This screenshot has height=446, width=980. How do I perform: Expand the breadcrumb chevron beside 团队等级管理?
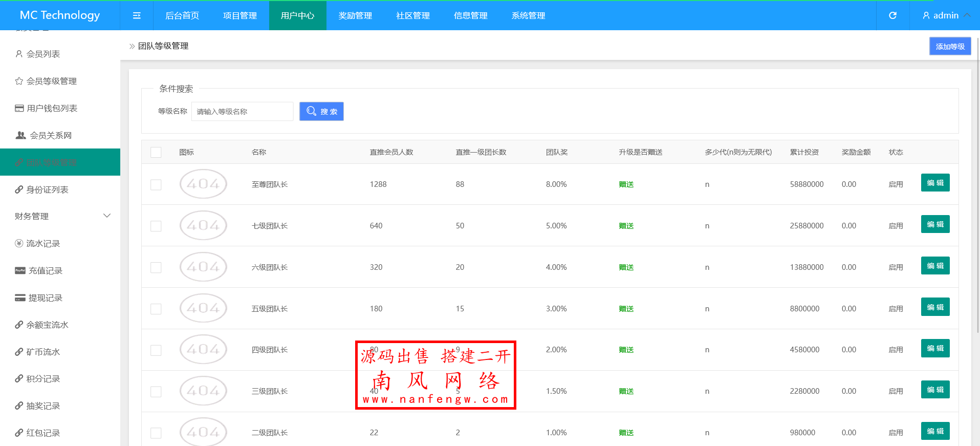coord(132,46)
